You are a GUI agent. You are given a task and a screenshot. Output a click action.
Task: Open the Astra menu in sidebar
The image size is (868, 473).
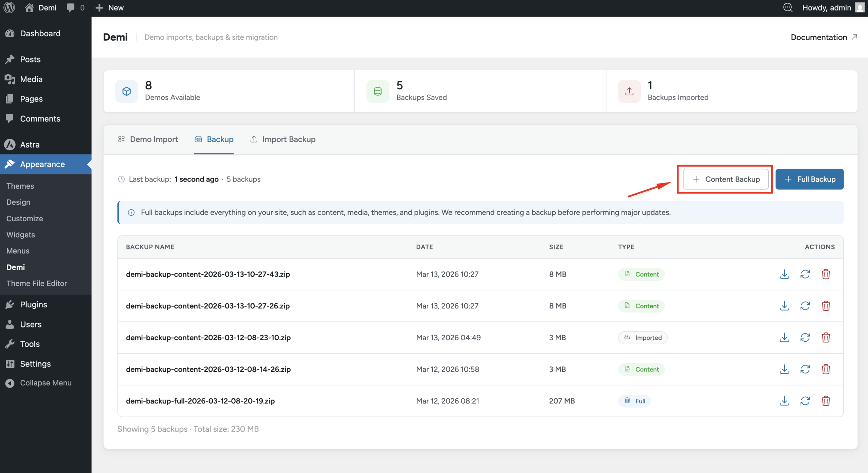30,145
